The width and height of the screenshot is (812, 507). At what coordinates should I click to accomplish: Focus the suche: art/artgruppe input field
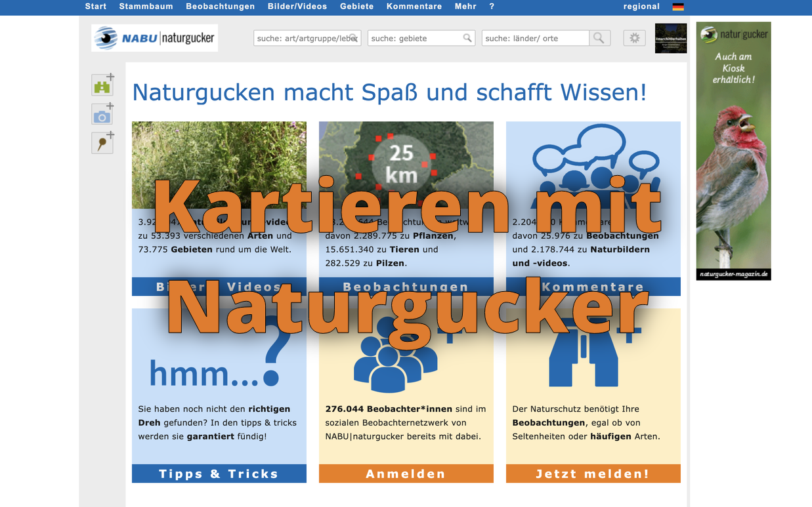(307, 38)
